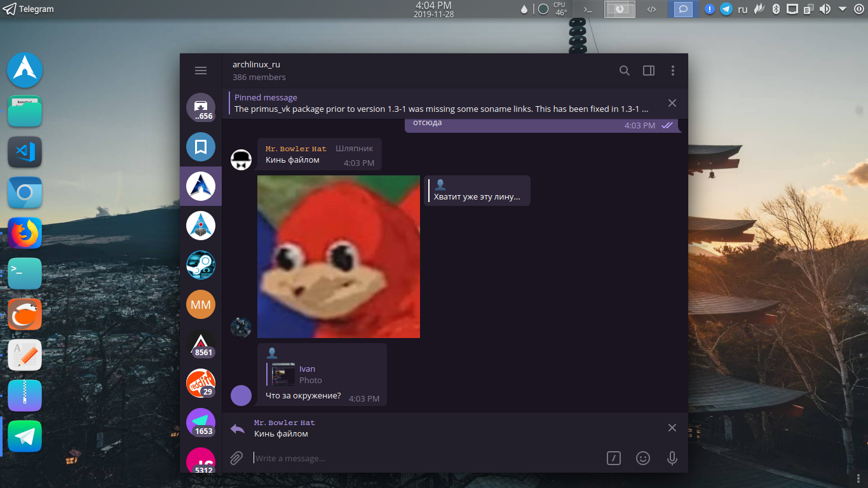Launch Visual Studio Code from the dock
Screen dimensions: 868x488
25,152
